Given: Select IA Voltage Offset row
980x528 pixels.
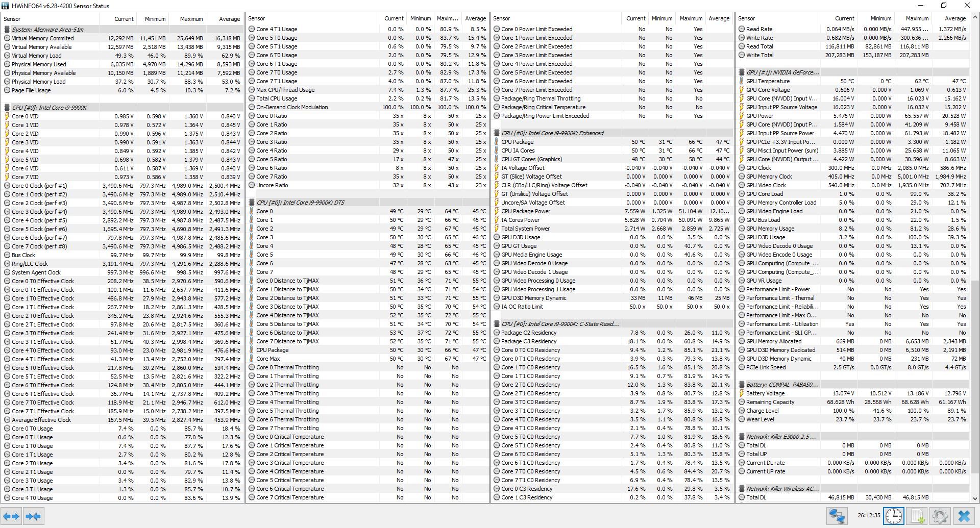Looking at the screenshot, I should click(612, 168).
